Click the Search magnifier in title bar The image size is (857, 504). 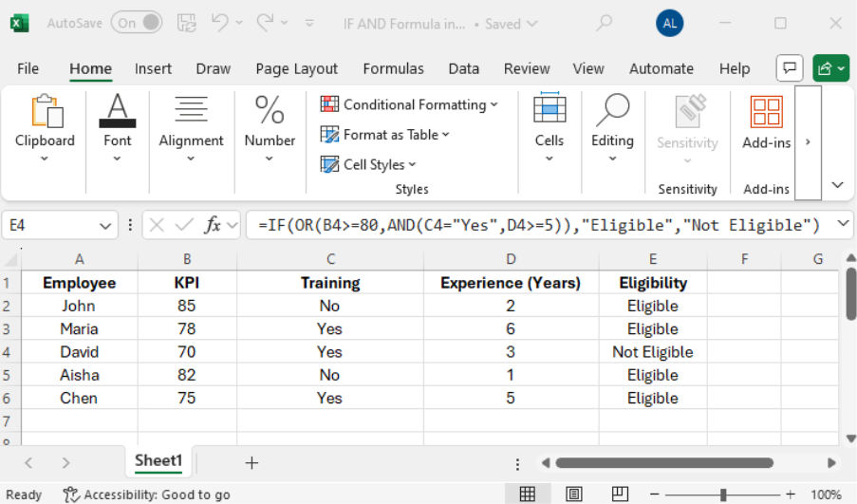coord(604,23)
